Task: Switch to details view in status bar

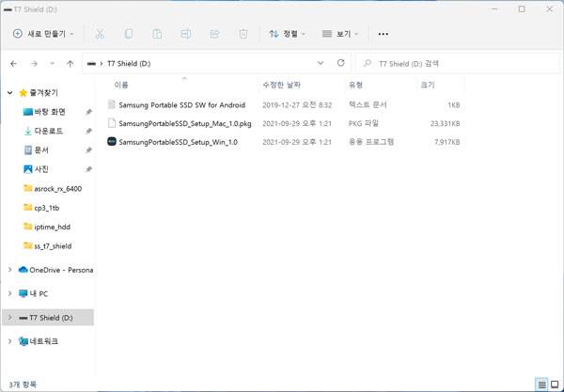Action: [x=541, y=384]
